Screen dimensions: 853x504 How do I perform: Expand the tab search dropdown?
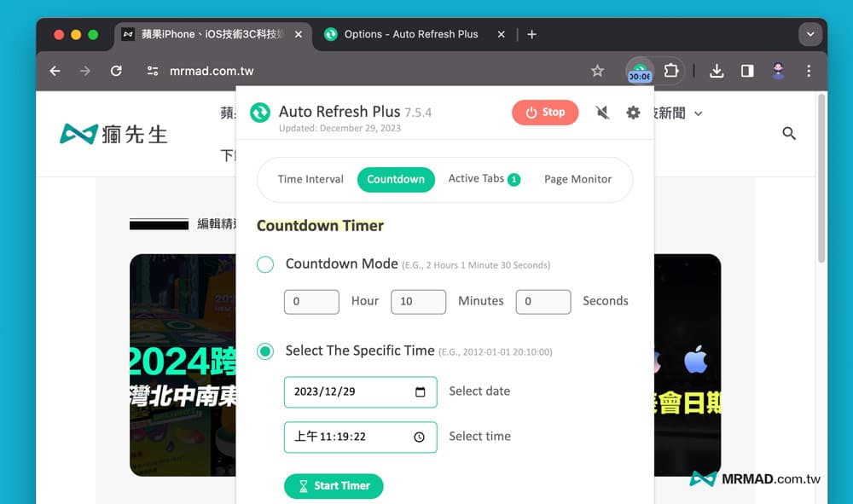(x=810, y=34)
